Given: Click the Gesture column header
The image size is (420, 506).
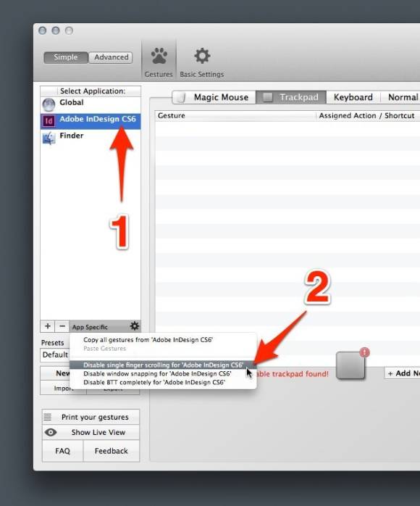Looking at the screenshot, I should (x=235, y=115).
